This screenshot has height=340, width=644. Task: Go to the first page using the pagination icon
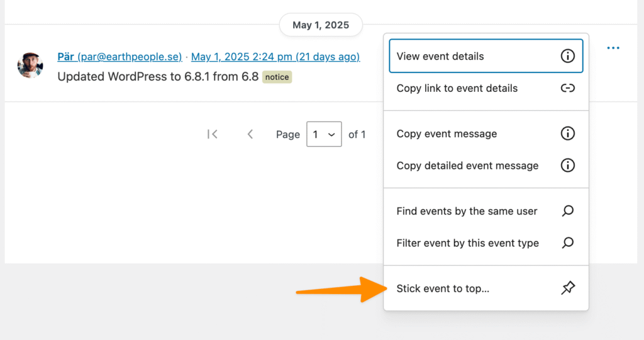[213, 134]
